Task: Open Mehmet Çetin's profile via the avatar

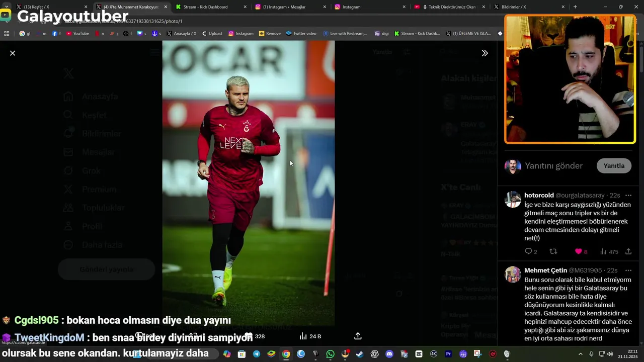Action: pyautogui.click(x=513, y=275)
